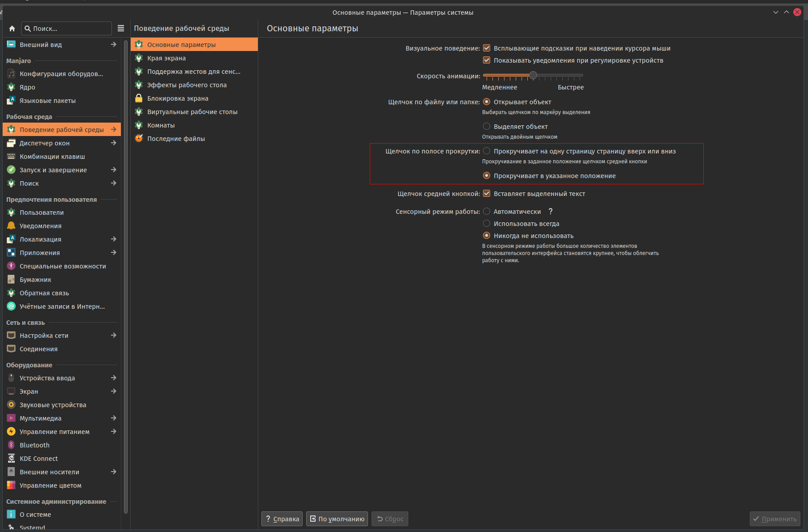Click the Пользователи icon
This screenshot has height=532, width=808.
click(x=11, y=213)
